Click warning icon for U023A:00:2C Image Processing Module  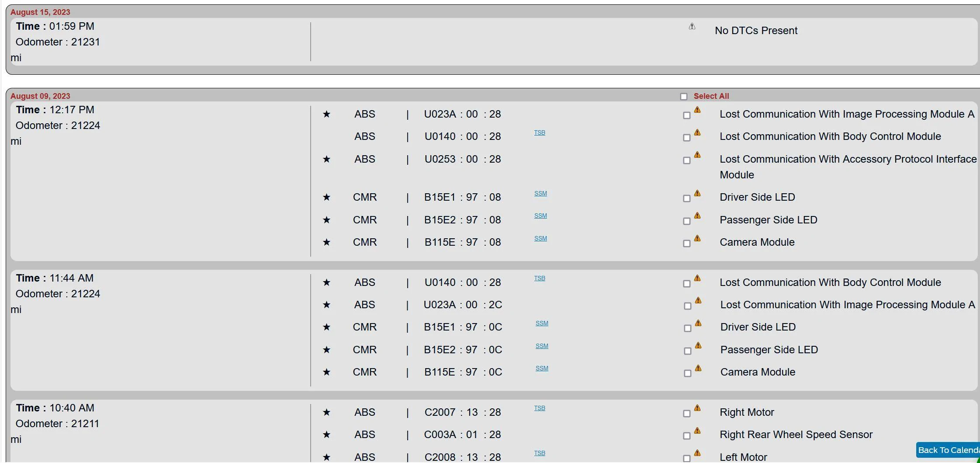[x=698, y=300]
